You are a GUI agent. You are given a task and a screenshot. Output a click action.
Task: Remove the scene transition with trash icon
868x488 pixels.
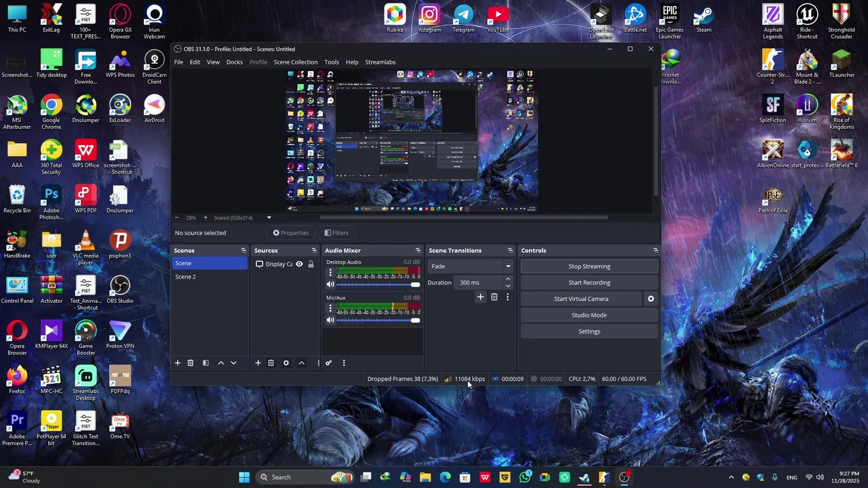pos(494,297)
